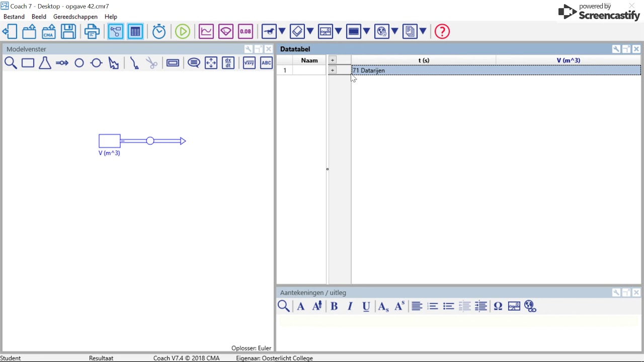Image resolution: width=644 pixels, height=362 pixels.
Task: Click the meter gauge icon
Action: [226, 32]
